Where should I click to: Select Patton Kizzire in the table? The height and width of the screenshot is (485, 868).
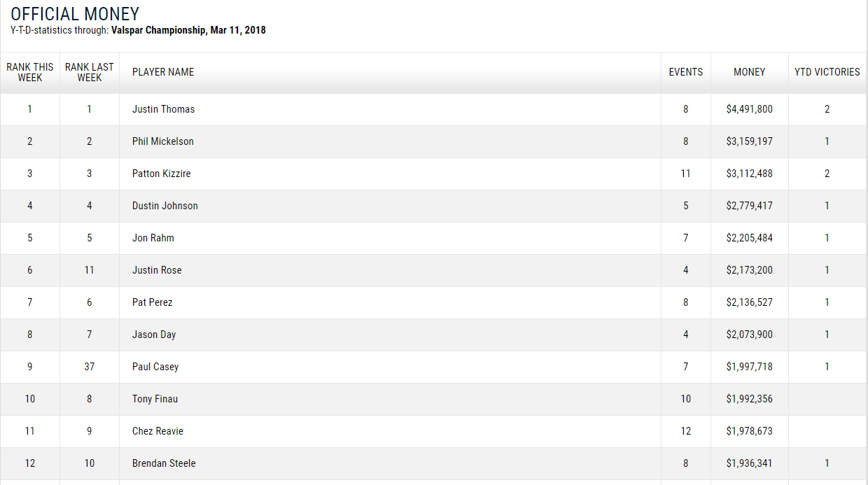(x=161, y=174)
